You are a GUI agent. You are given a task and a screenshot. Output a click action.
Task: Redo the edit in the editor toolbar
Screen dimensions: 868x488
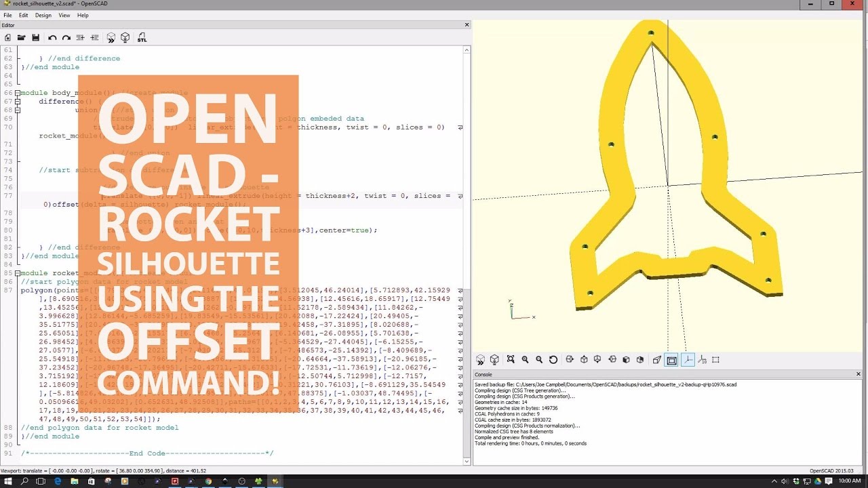[x=66, y=37]
